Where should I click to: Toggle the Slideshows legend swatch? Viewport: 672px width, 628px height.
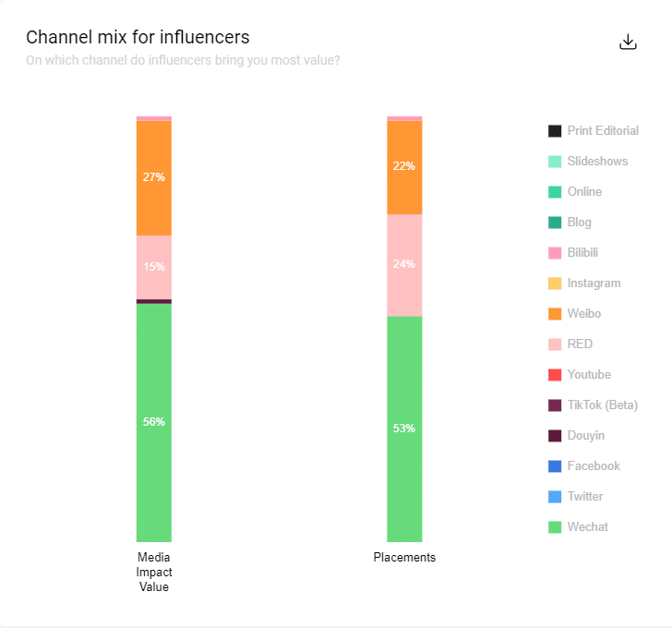click(555, 162)
